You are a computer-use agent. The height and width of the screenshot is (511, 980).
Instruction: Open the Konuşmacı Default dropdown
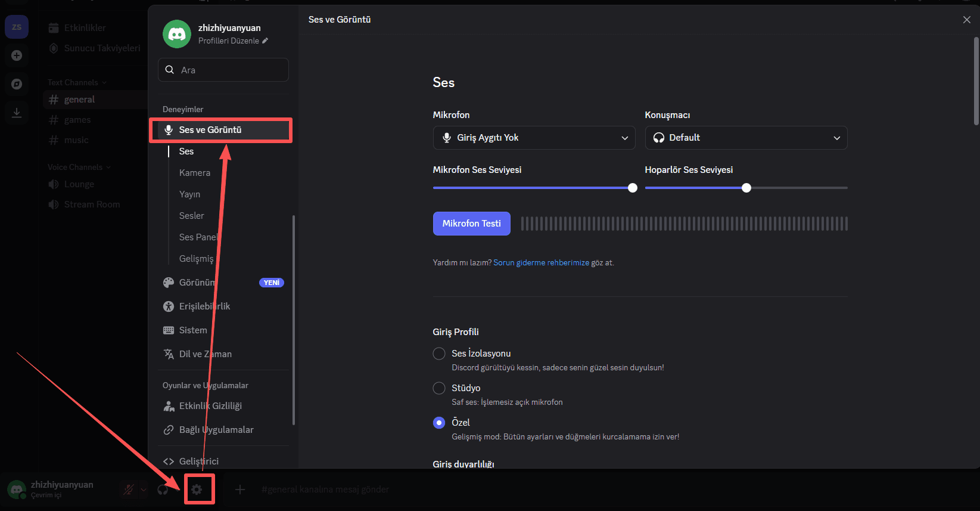746,138
